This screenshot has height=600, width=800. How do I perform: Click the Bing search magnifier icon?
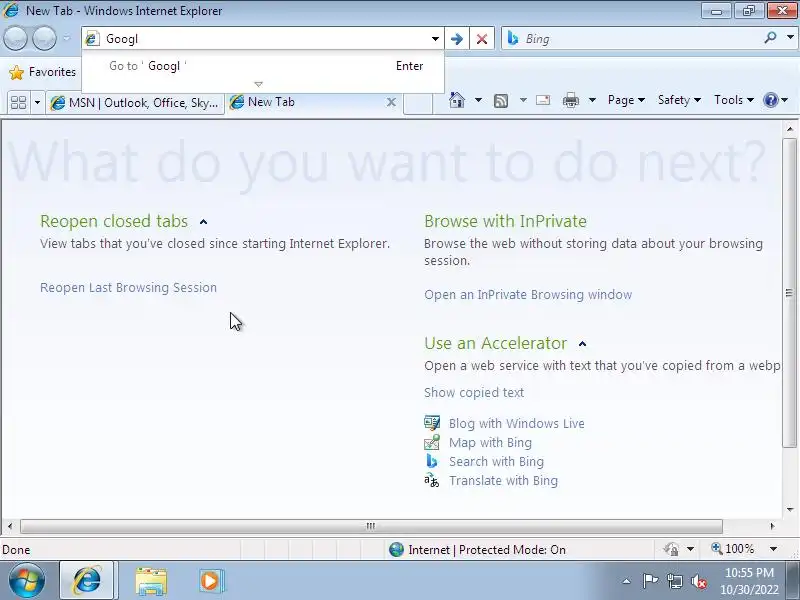770,38
